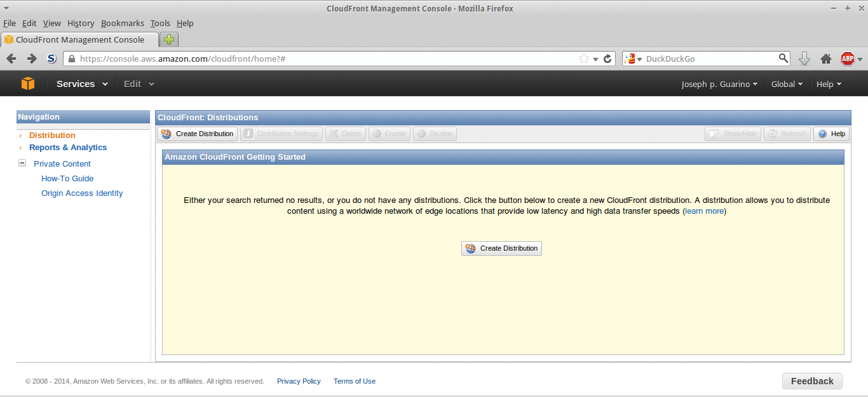The height and width of the screenshot is (397, 868).
Task: Click inside the address bar field
Action: click(318, 58)
